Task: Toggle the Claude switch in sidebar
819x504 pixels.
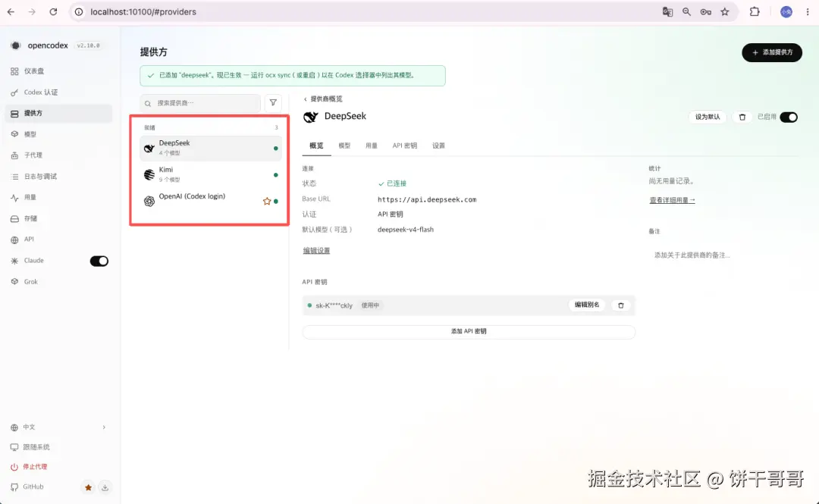Action: 99,261
